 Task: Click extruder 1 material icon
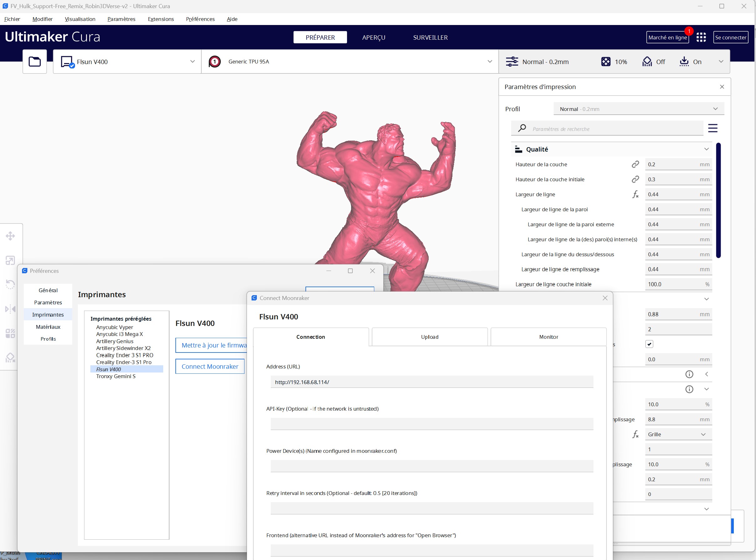pos(215,62)
